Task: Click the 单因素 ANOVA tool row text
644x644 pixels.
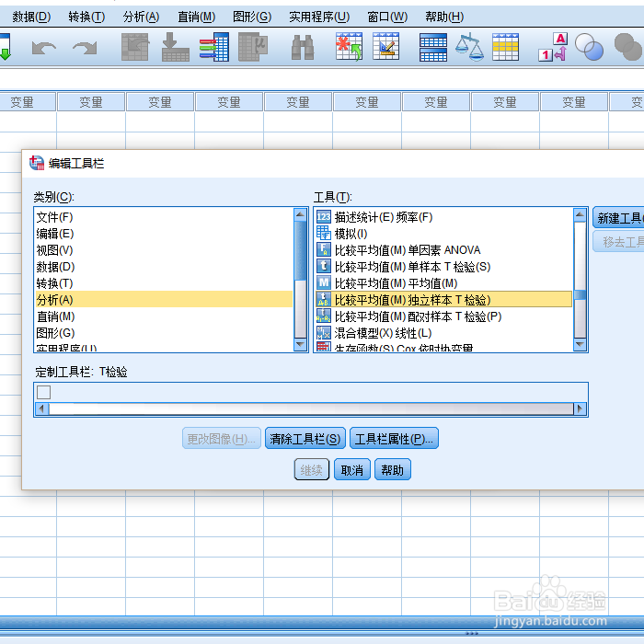Action: [x=407, y=249]
